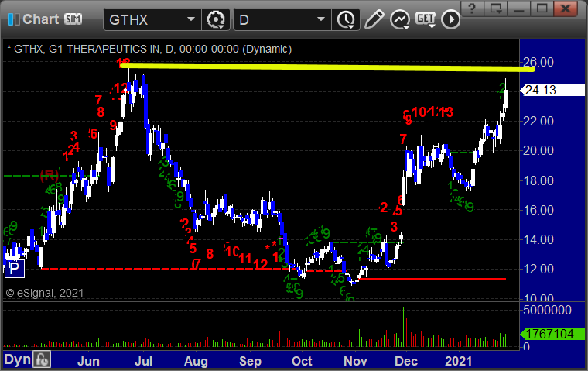
Task: Select the yellow trend line
Action: [326, 67]
